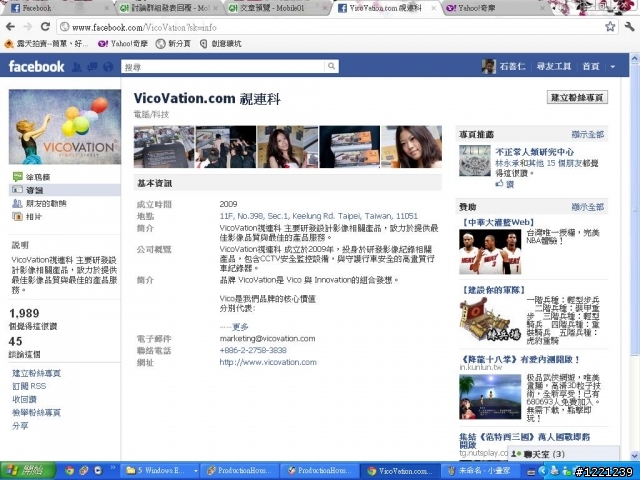Image resolution: width=640 pixels, height=480 pixels.
Task: Open 不正常人類研究中心 page link
Action: 535,152
